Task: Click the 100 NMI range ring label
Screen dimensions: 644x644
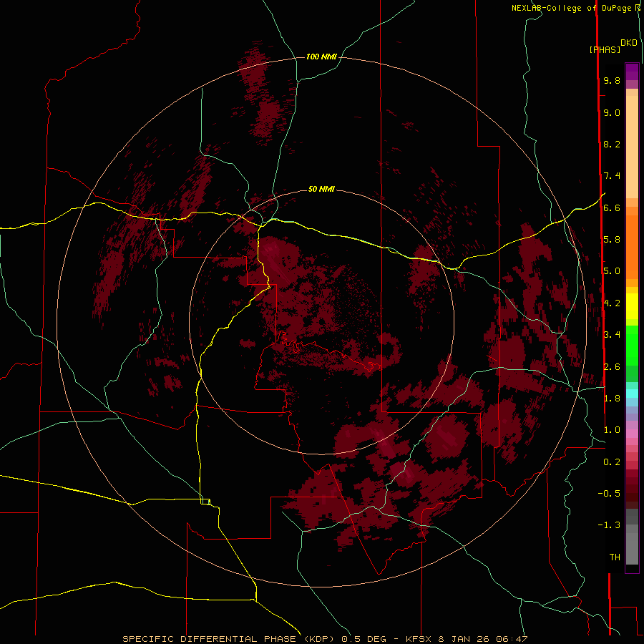Action: point(321,57)
